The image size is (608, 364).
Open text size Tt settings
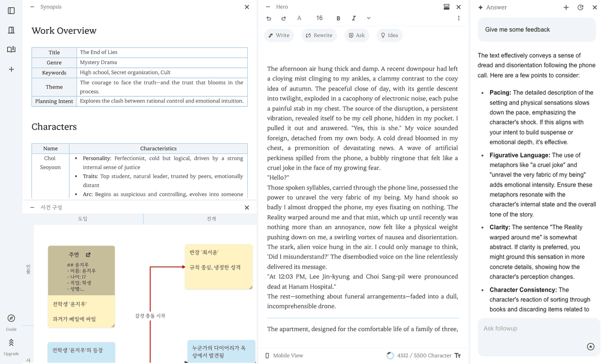(458, 355)
